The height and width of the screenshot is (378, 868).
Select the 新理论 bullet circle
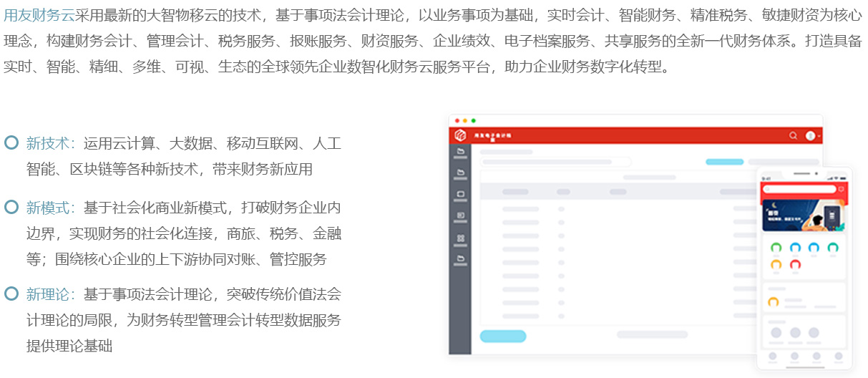(x=11, y=294)
